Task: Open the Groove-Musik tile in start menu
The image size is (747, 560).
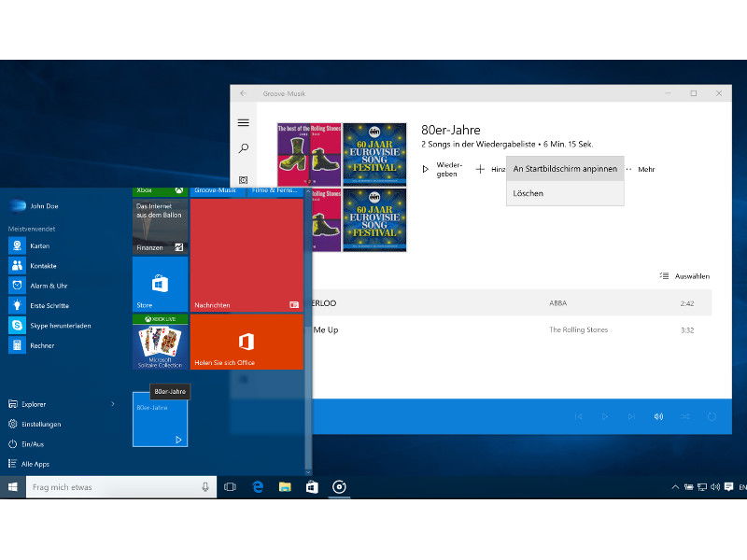Action: coord(218,191)
